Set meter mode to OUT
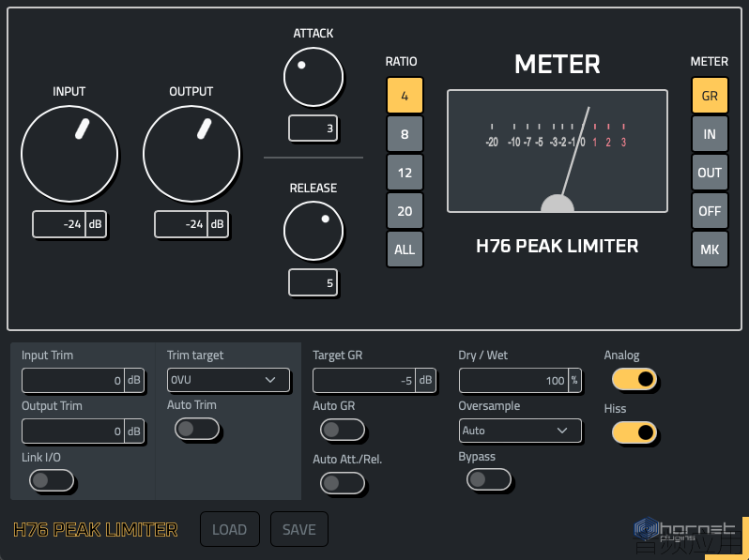Screen dimensions: 749x560 [x=710, y=173]
